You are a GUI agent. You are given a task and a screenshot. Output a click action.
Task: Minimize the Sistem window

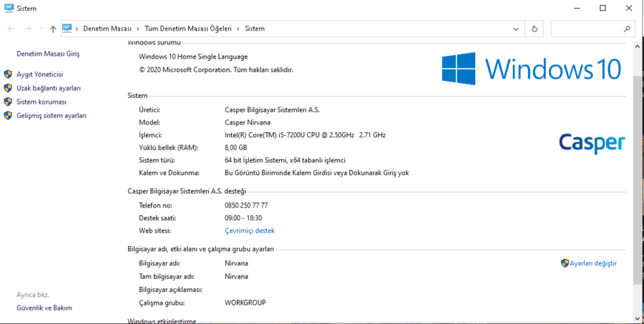(x=577, y=8)
